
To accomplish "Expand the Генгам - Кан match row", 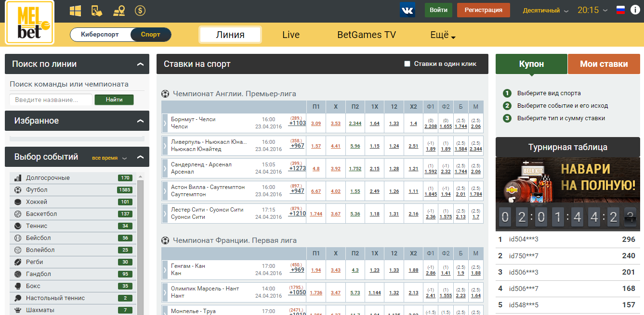I will pyautogui.click(x=165, y=270).
